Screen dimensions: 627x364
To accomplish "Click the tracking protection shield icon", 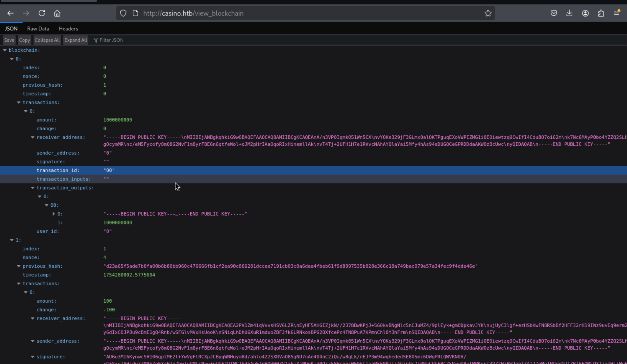I will coord(123,13).
